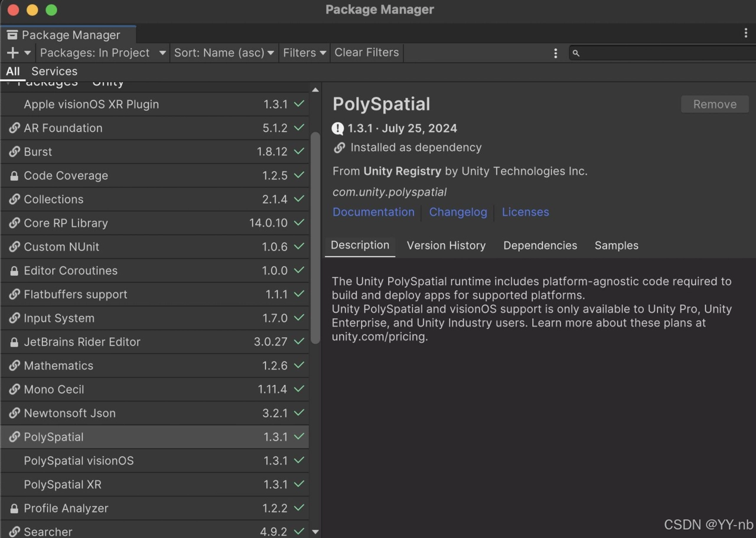
Task: Click the package search field
Action: 663,53
